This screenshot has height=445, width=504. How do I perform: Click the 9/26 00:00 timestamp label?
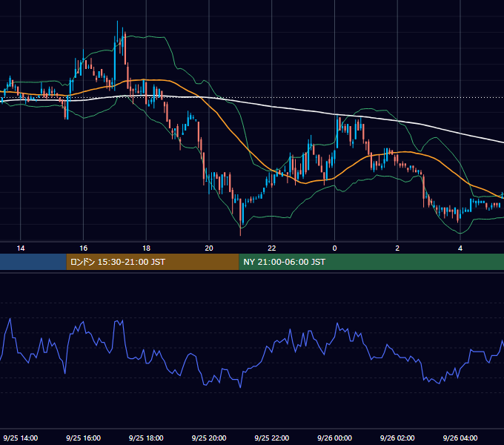pos(334,438)
